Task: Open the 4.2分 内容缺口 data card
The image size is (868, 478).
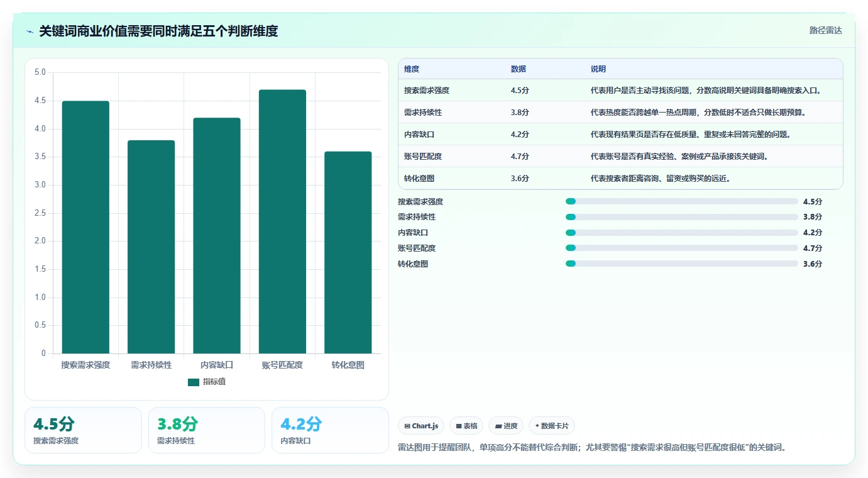Action: (x=330, y=430)
